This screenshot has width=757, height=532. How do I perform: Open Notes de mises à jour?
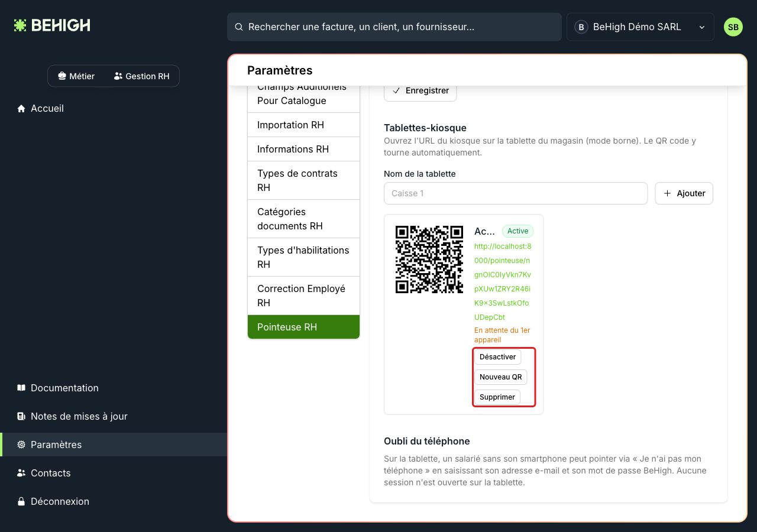tap(114, 417)
